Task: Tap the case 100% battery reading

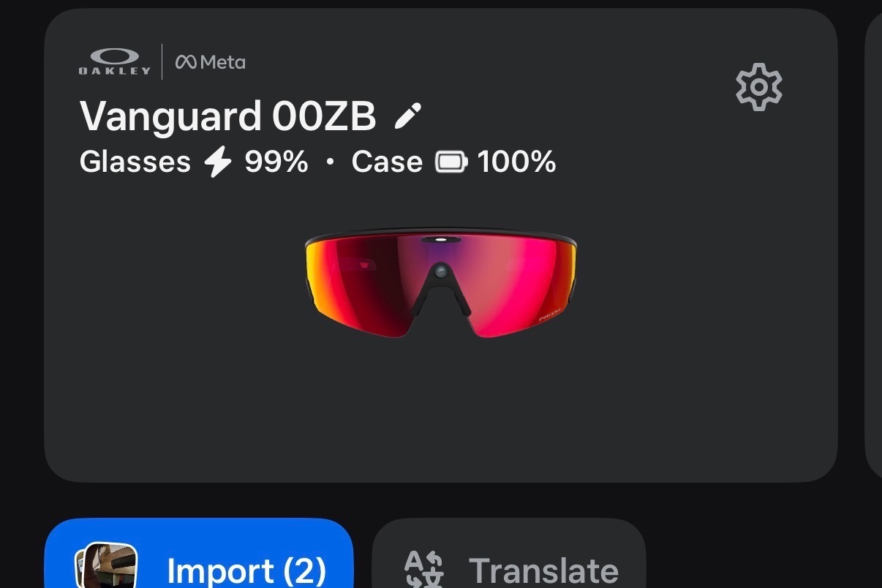Action: coord(517,162)
